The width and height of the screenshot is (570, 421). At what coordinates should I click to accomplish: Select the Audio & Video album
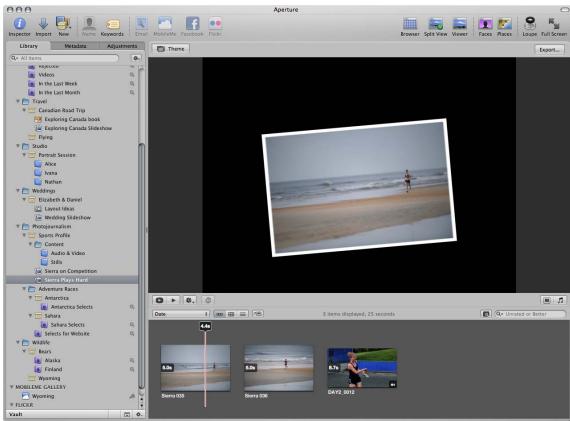(x=68, y=253)
